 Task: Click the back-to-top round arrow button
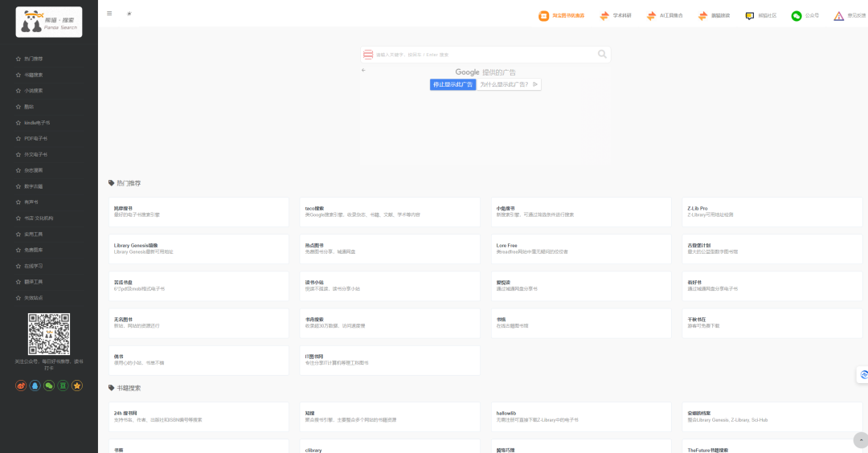(x=861, y=439)
